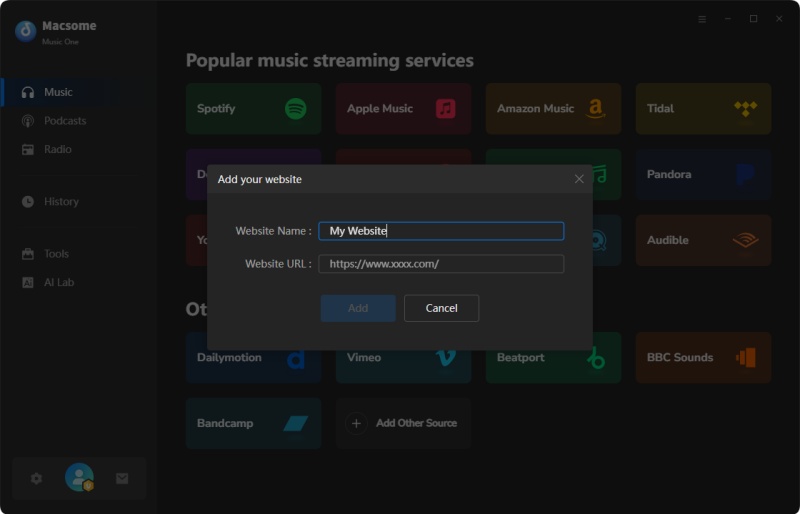Click the Macsome app logo
Viewport: 800px width, 514px height.
click(26, 31)
